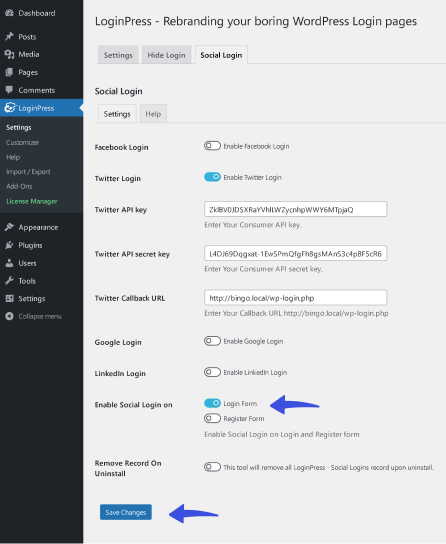Click the 'Enable LinkedIn Login' label text
Screen dimensions: 446x544
[255, 372]
